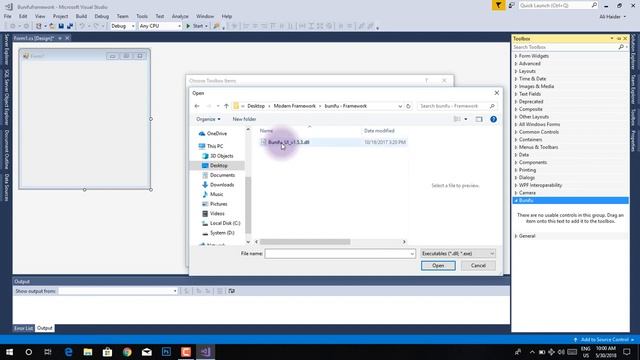This screenshot has height=360, width=640.
Task: Click the Open button in the dialog
Action: click(x=438, y=266)
